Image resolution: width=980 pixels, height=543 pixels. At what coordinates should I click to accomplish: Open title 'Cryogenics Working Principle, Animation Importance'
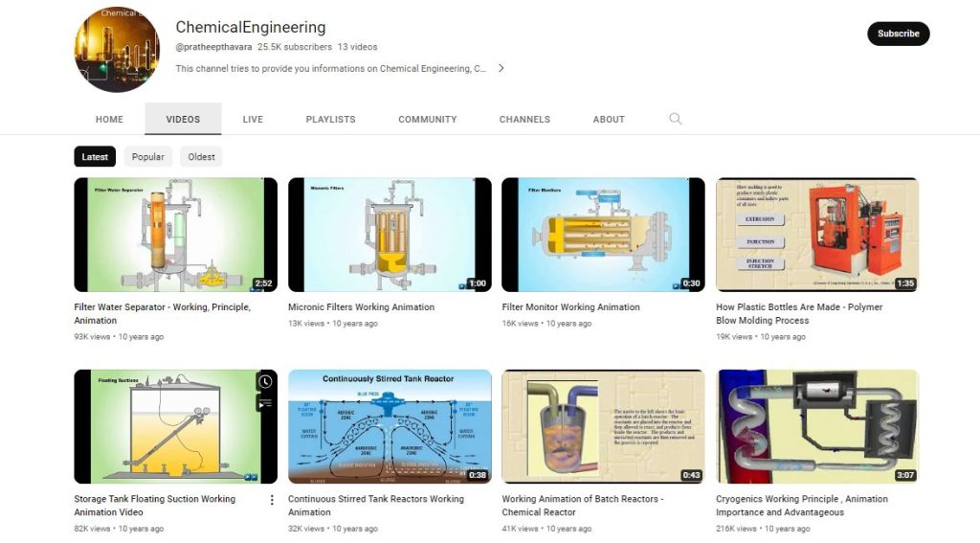point(802,506)
